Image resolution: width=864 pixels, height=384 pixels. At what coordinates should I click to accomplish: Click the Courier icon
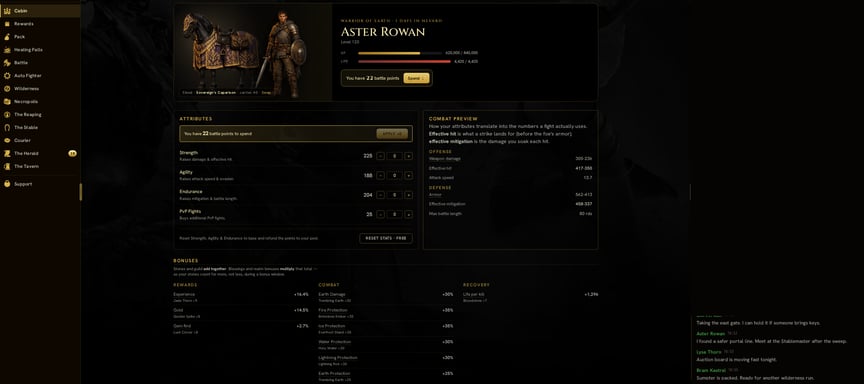click(x=7, y=140)
